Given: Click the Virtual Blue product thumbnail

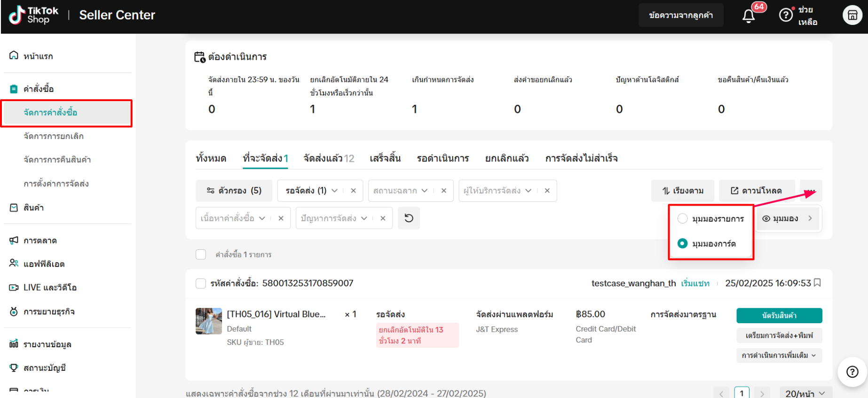Looking at the screenshot, I should (209, 321).
